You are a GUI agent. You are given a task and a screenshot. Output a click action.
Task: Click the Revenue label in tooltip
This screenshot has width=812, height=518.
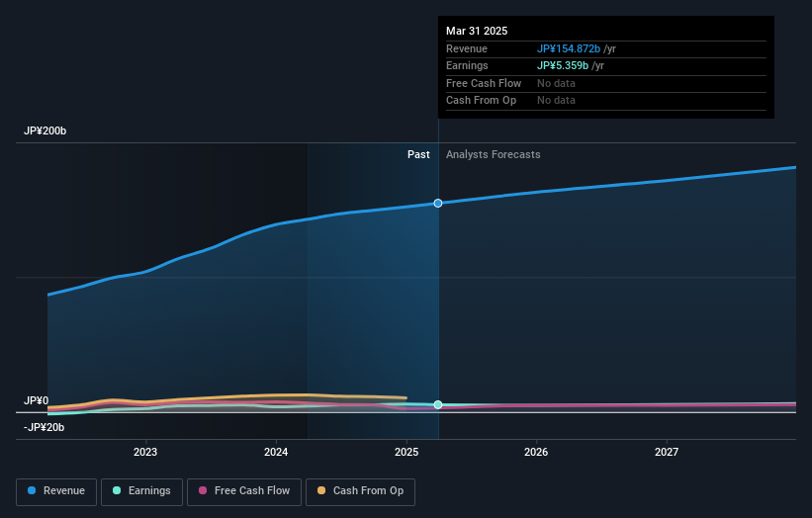point(467,48)
